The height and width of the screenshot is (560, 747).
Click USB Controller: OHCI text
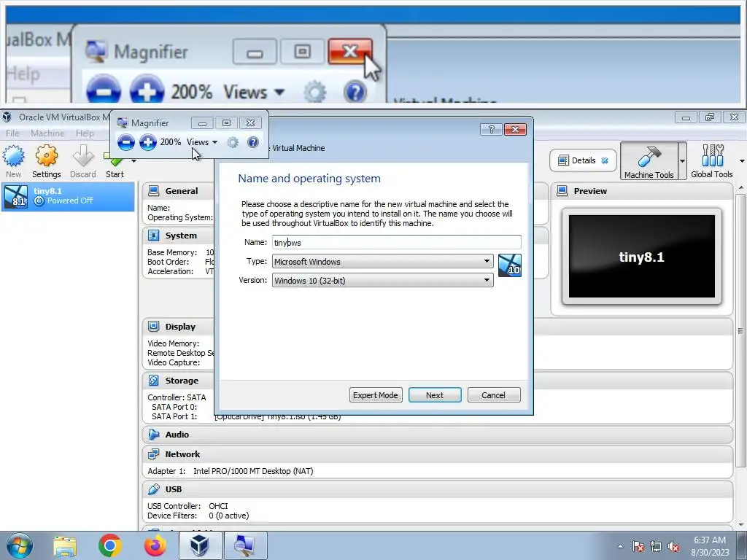click(187, 506)
